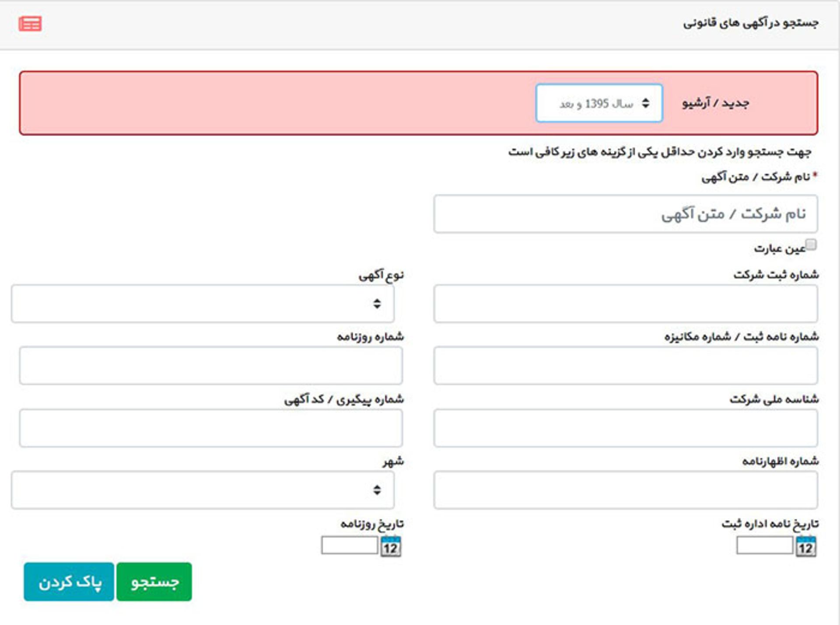Click the شماره پیگیری / کد آگهی field

point(210,428)
